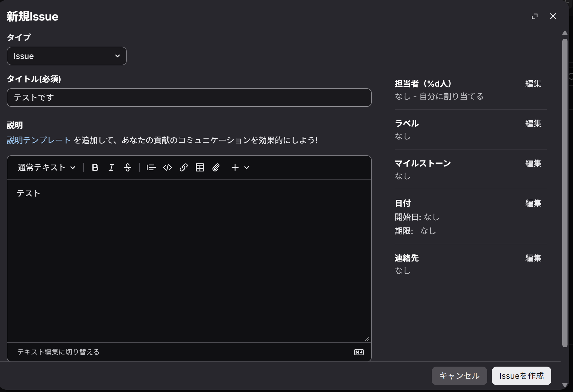This screenshot has width=573, height=392.
Task: Insert a link using the link icon
Action: coord(183,167)
